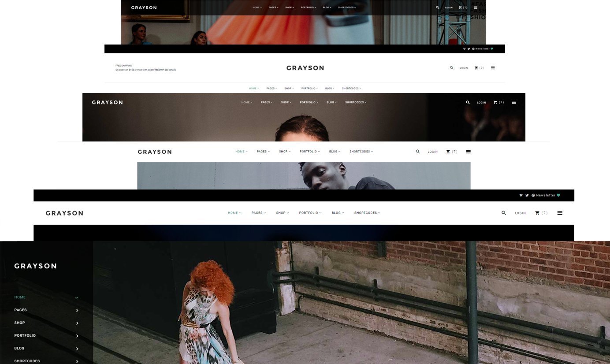Click Newsletter link in the lower black bar
610x364 pixels.
[x=546, y=195]
